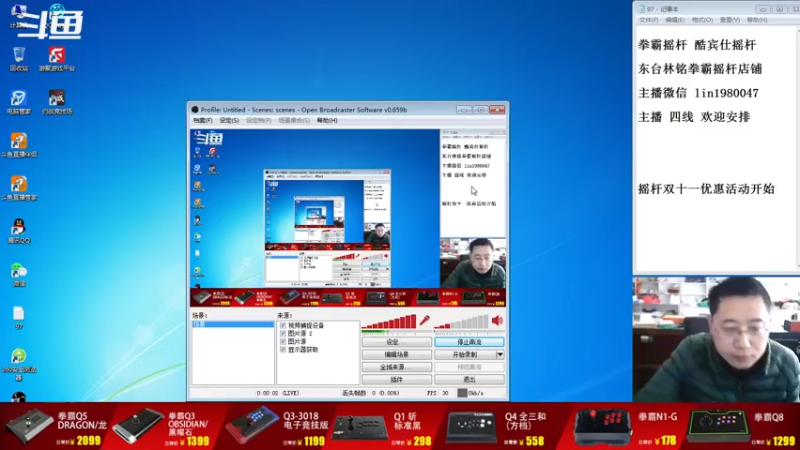This screenshot has height=450, width=800.
Task: Open the WeChat desktop icon
Action: point(19,273)
